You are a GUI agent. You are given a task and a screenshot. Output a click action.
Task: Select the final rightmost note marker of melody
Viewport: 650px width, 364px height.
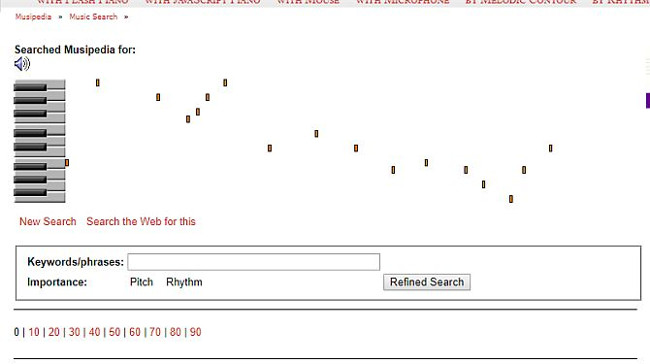[x=551, y=148]
